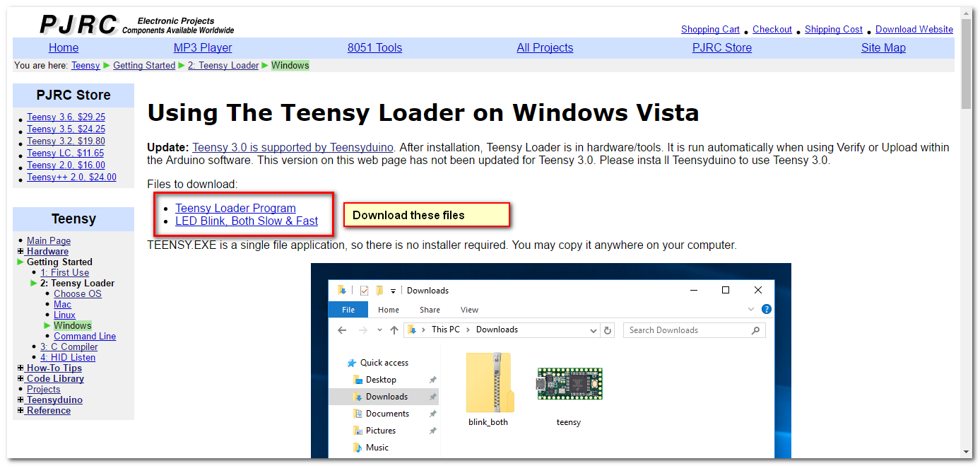The height and width of the screenshot is (466, 980).
Task: Open All Projects in the navigation bar
Action: 545,48
